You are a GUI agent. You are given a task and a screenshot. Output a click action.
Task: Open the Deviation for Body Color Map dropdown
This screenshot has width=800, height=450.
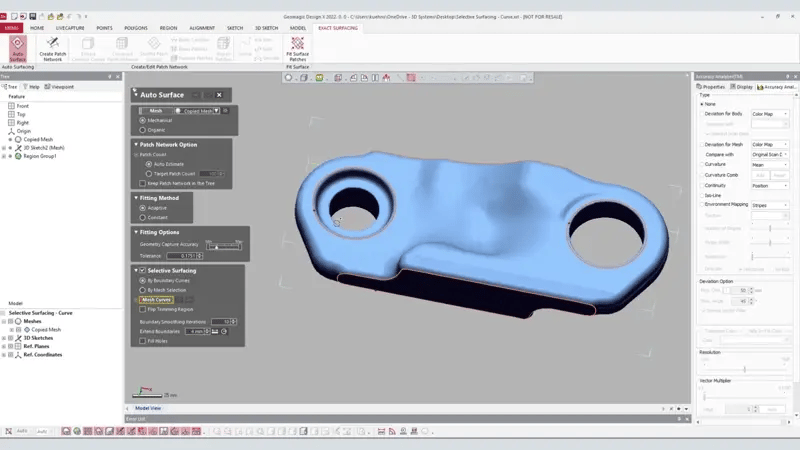click(769, 115)
